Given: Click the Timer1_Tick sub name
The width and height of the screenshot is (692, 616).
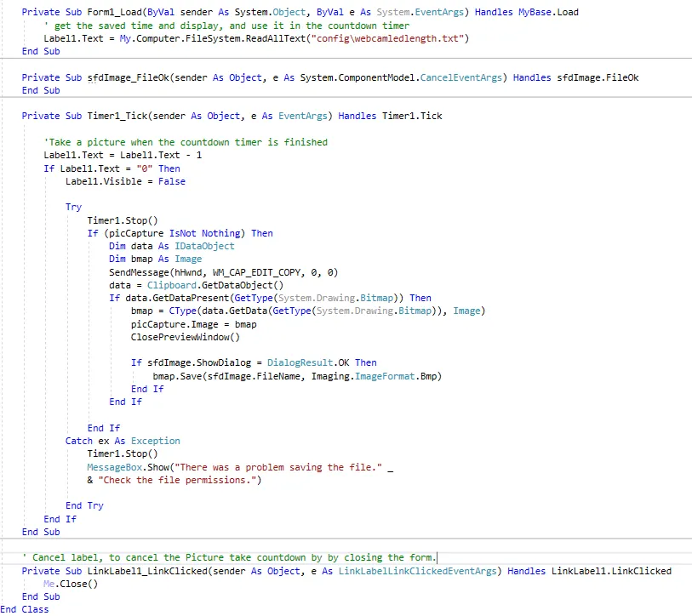Looking at the screenshot, I should coord(117,116).
